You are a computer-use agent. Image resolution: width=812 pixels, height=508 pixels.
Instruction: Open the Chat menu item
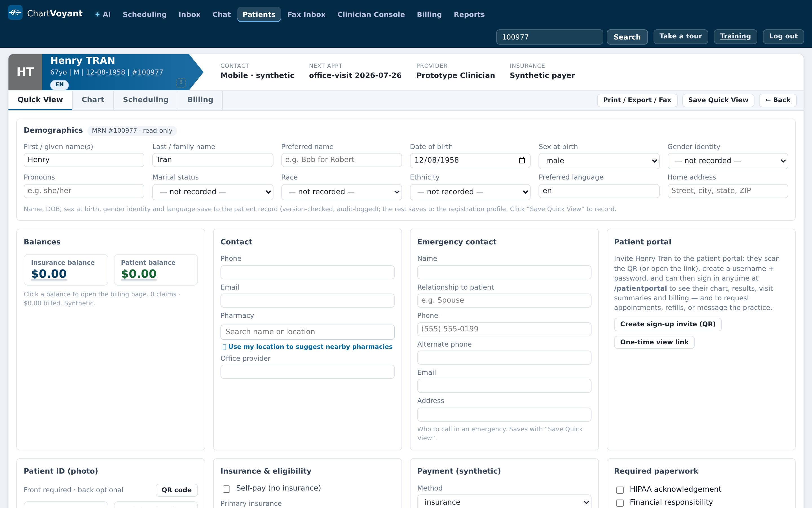221,14
